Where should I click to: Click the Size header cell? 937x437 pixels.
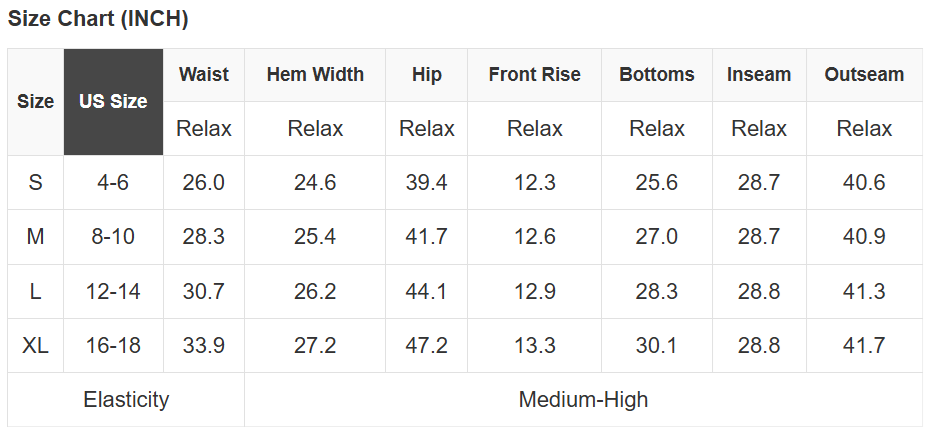[36, 102]
